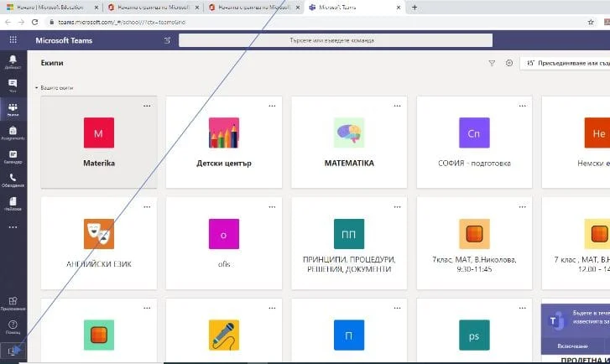Open options for ps team
610x364 pixels.
point(523,308)
